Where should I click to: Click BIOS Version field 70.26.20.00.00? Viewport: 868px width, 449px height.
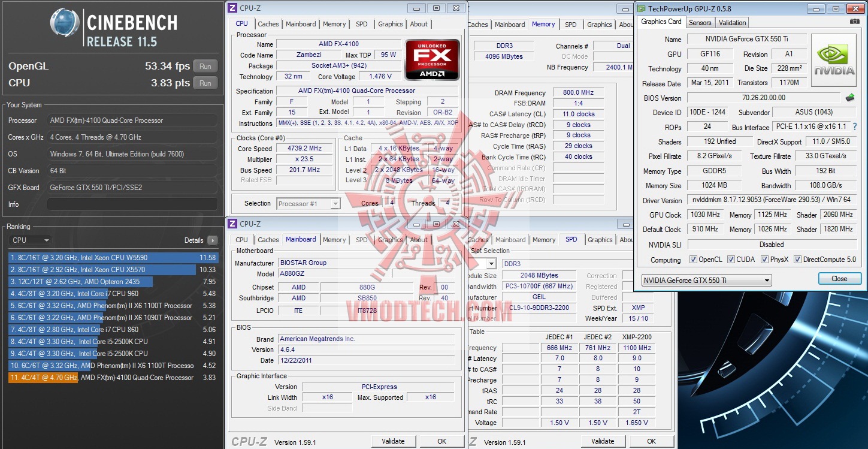click(x=764, y=98)
